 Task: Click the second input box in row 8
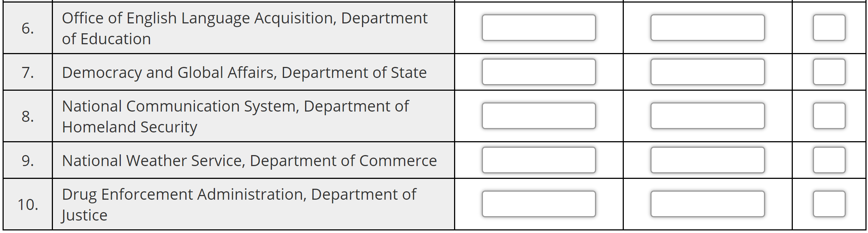(x=707, y=116)
